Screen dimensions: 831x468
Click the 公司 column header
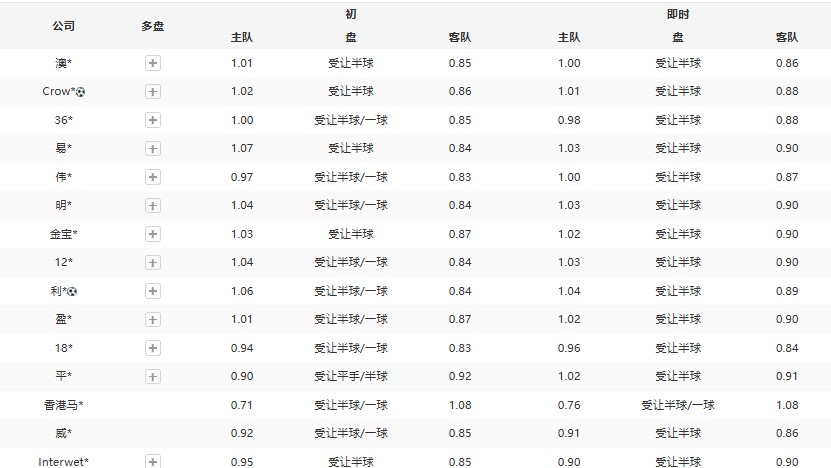(63, 26)
